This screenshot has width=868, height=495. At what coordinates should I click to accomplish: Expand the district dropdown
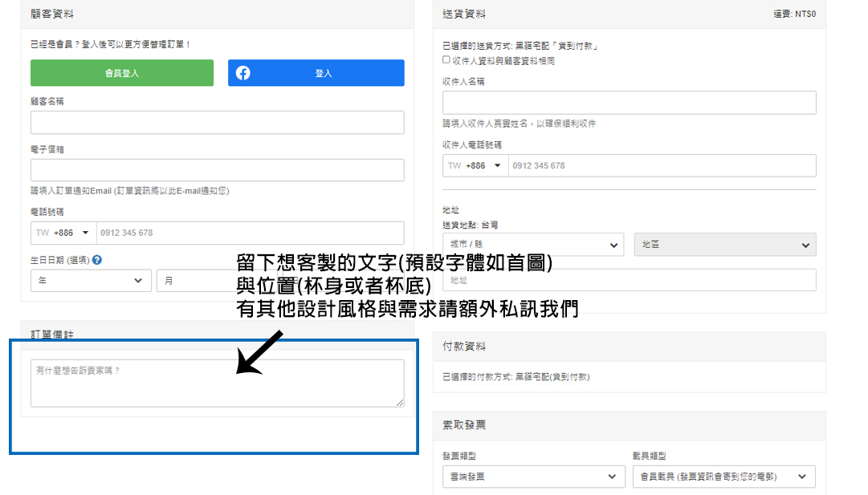[724, 245]
